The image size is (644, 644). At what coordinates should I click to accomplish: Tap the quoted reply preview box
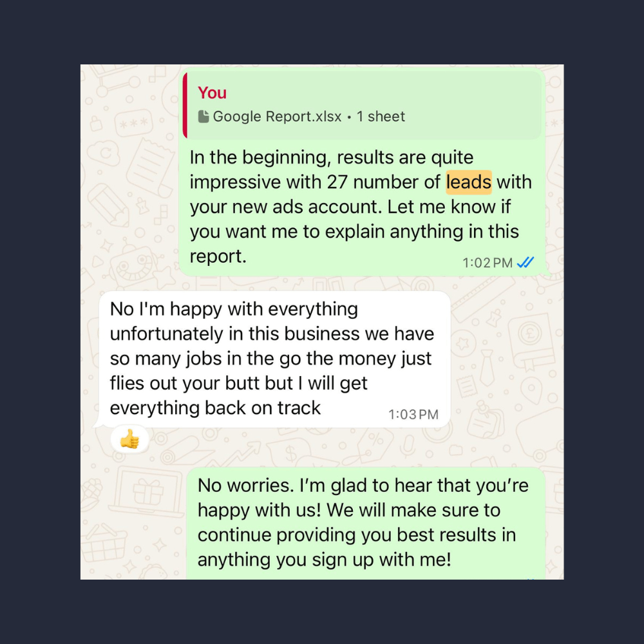point(361,105)
